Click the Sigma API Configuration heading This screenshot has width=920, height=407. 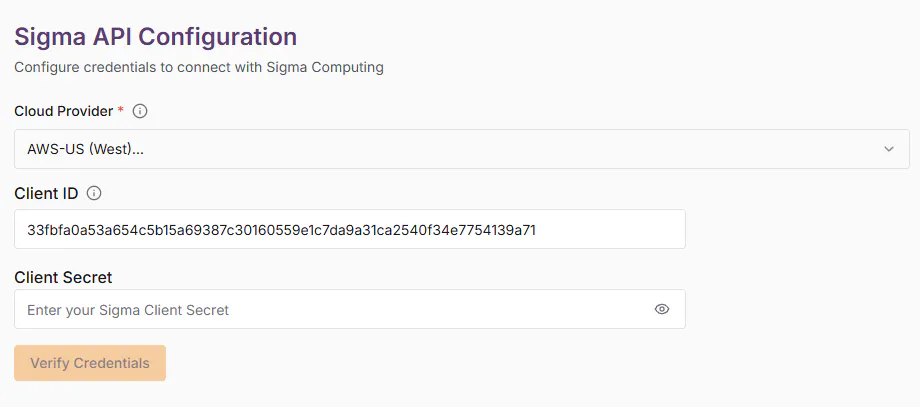155,37
